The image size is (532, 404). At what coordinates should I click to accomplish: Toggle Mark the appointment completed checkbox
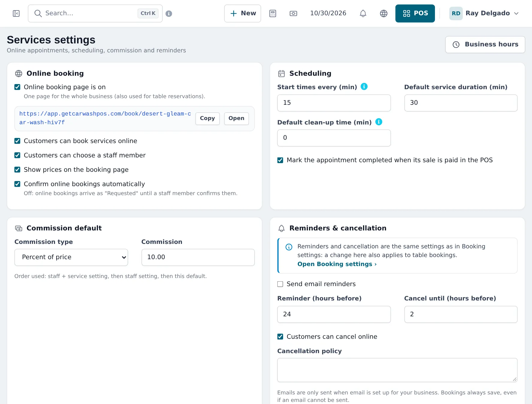[280, 160]
